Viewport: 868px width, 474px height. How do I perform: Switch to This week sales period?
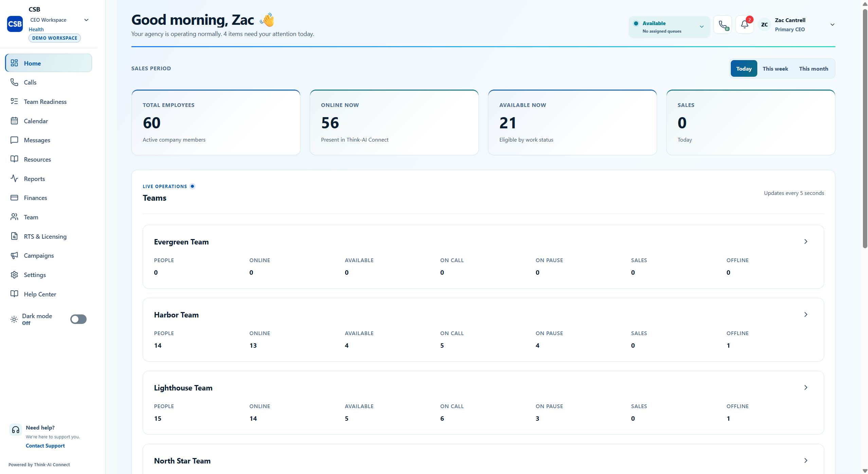tap(775, 69)
